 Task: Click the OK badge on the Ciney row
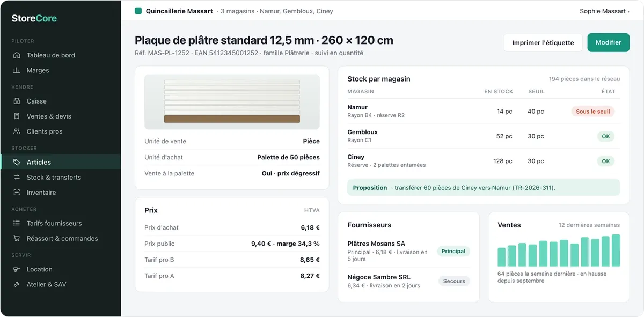coord(606,161)
